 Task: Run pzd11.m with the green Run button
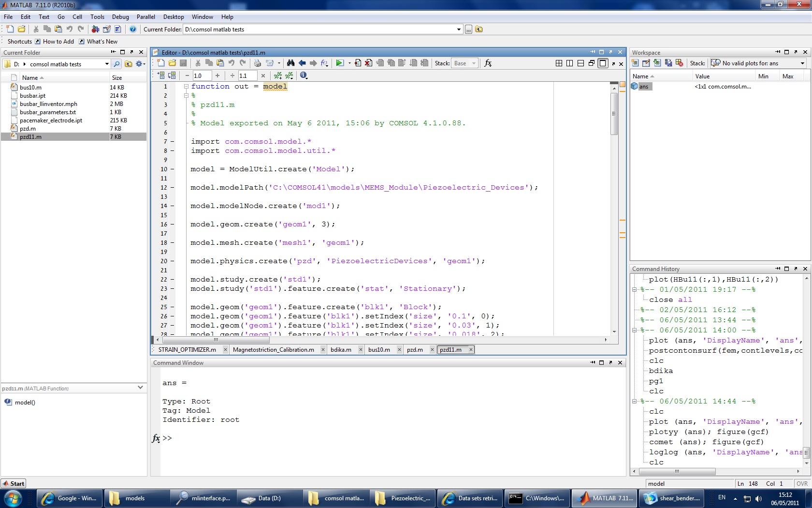(340, 63)
